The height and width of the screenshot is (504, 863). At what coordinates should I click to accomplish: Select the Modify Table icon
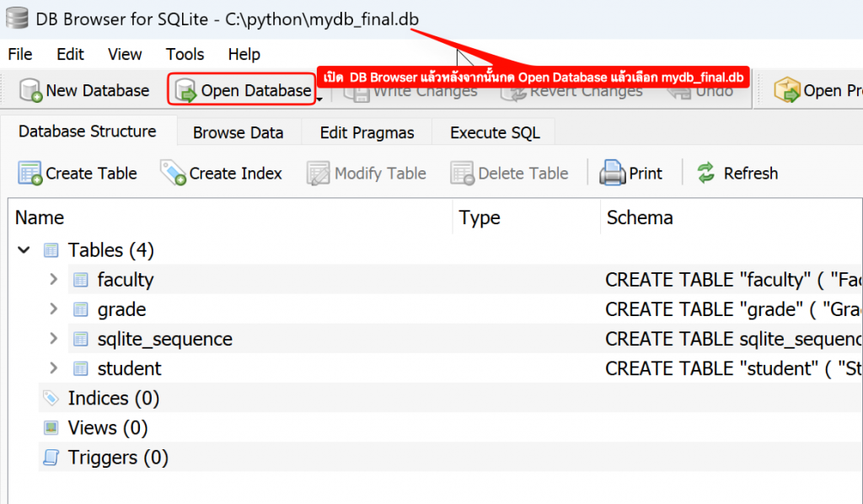(x=319, y=174)
